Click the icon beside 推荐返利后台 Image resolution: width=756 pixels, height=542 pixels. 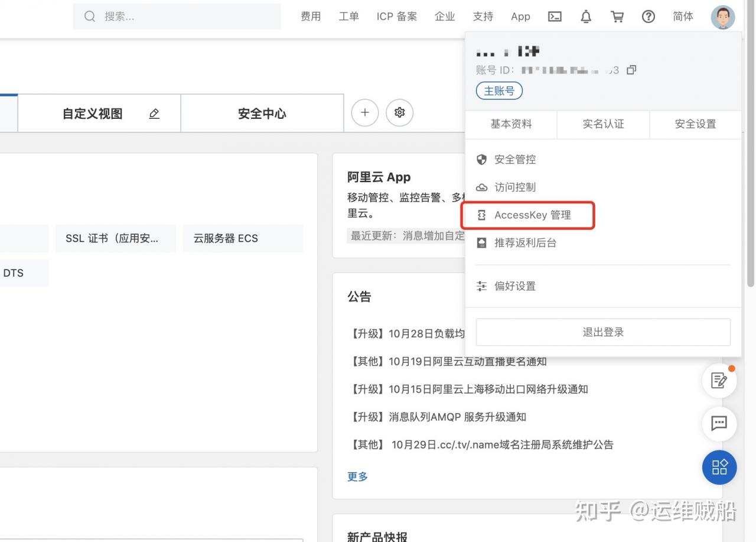[x=482, y=243]
